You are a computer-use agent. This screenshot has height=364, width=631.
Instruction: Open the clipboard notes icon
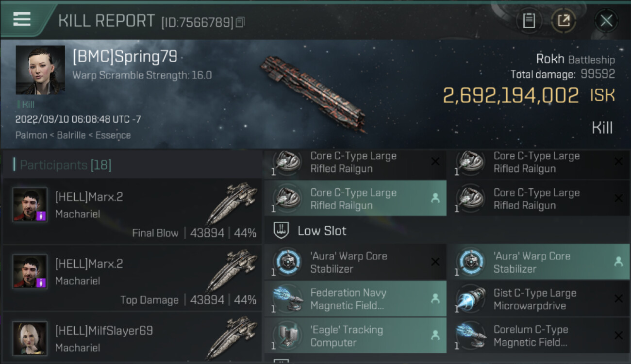(529, 20)
